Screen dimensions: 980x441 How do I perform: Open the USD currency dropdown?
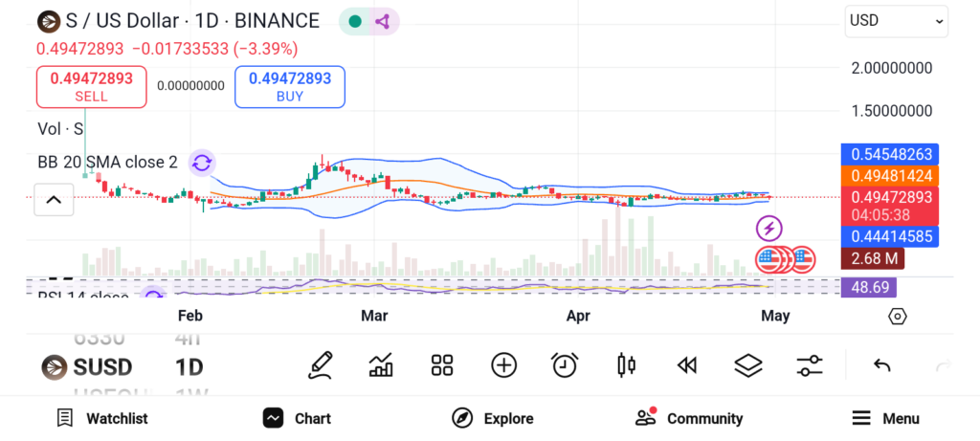point(896,21)
